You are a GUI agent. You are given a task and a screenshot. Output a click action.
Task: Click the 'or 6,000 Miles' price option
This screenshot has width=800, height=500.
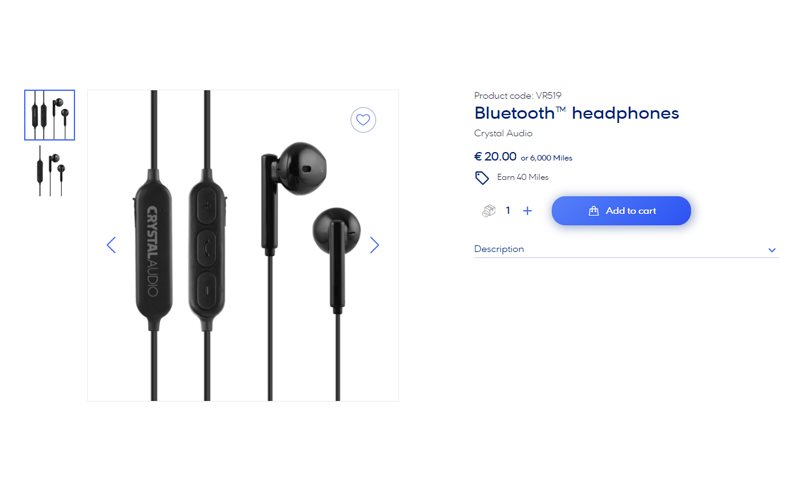[546, 158]
